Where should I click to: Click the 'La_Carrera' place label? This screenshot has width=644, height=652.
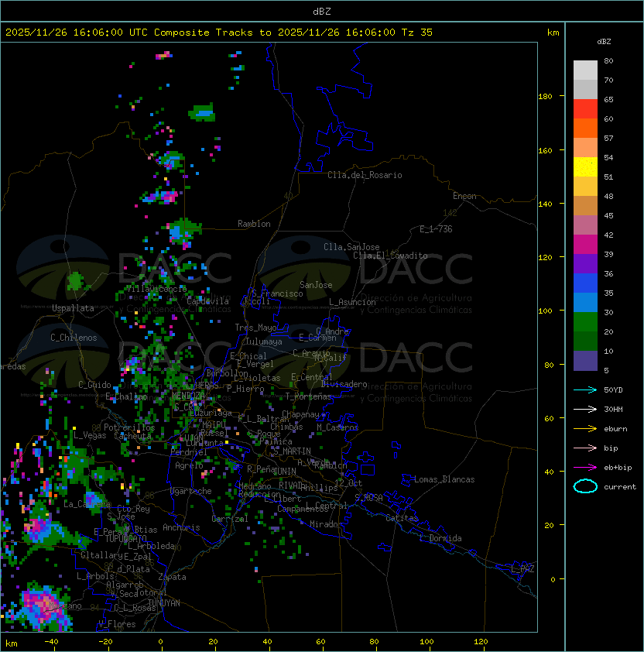[87, 504]
